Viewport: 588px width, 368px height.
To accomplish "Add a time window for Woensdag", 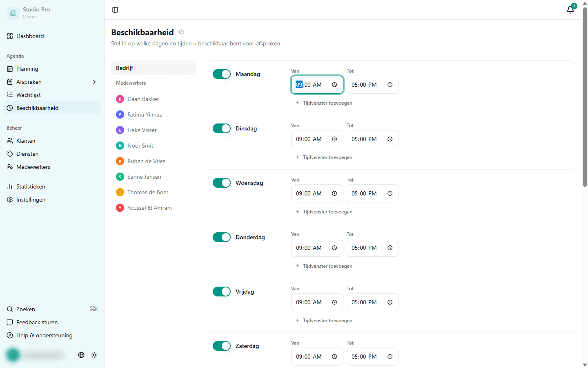I will tap(324, 212).
